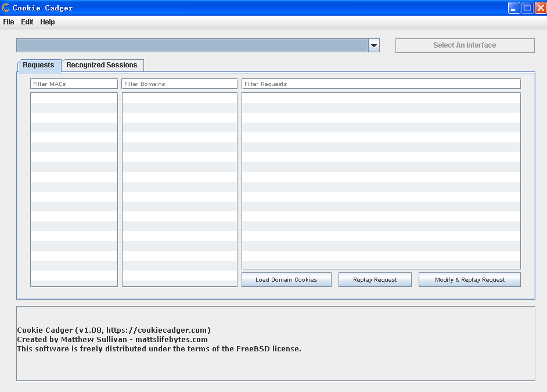Switch to the Requests tab

click(39, 65)
